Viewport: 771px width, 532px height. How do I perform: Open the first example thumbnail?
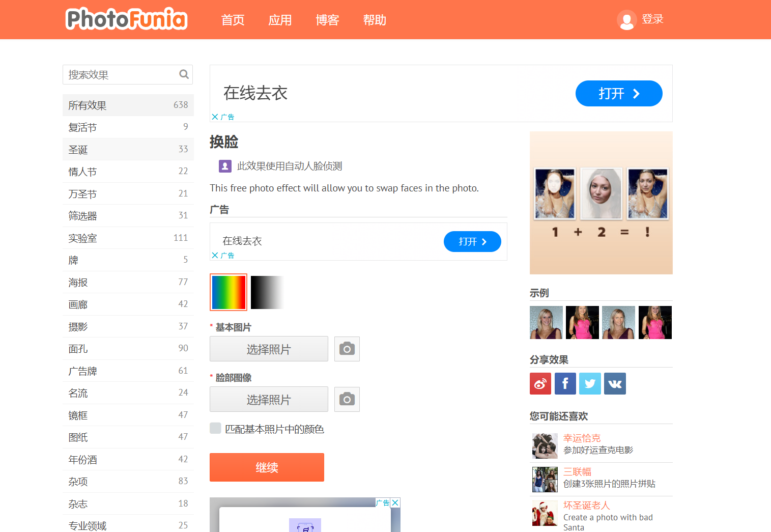click(546, 323)
